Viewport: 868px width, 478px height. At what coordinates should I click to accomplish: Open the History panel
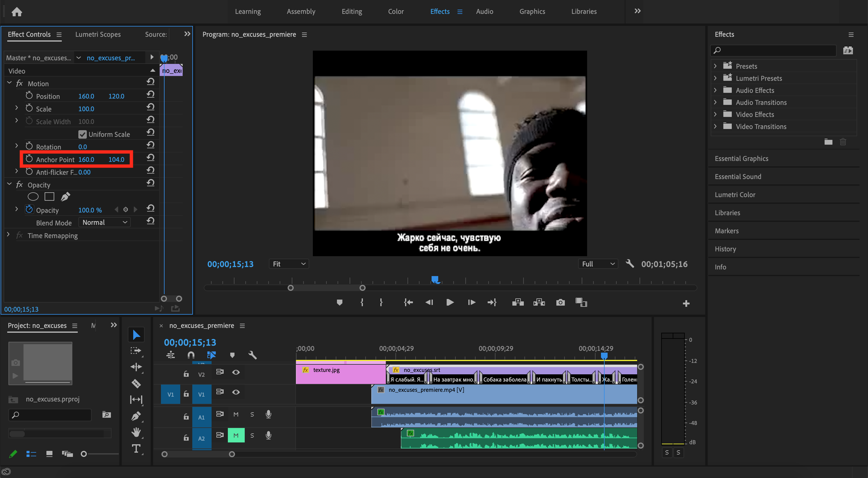click(725, 249)
